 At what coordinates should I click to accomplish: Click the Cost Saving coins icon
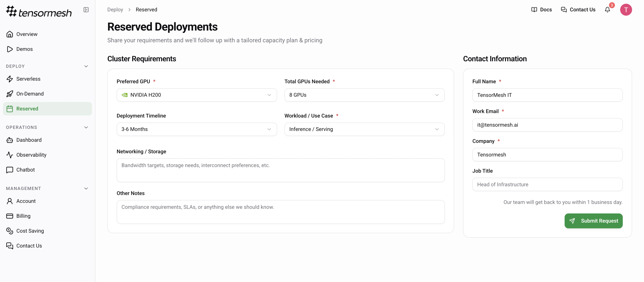[10, 231]
